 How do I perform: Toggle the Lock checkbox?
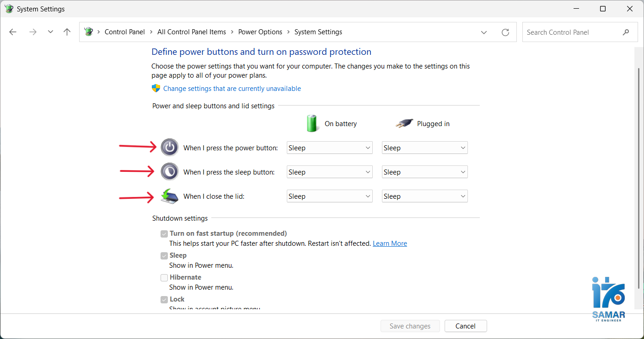[x=164, y=300]
